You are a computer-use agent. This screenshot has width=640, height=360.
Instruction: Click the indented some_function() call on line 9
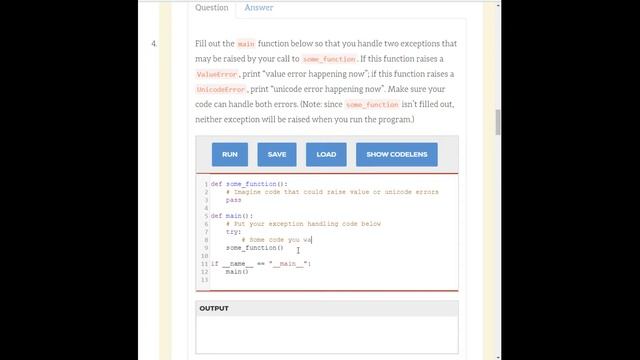point(255,248)
